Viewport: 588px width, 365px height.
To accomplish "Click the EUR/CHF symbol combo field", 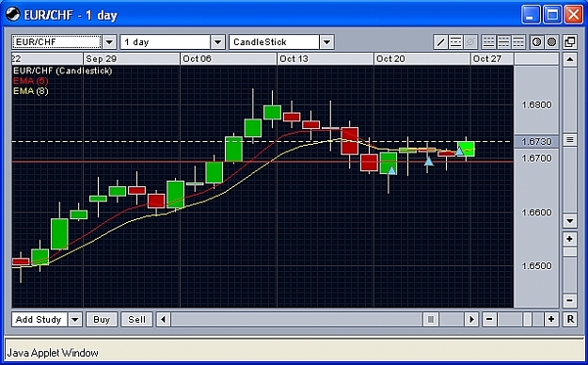I will [x=56, y=42].
